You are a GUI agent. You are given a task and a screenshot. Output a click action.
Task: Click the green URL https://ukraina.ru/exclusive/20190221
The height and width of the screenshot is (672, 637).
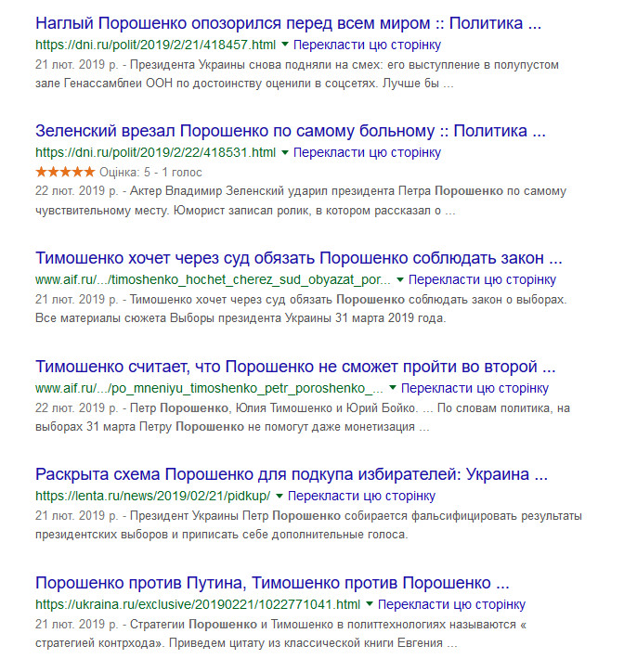(198, 605)
